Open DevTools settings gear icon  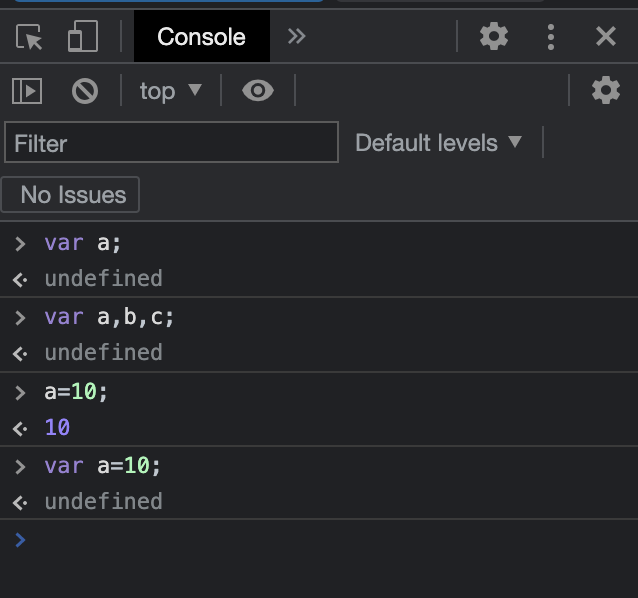point(494,38)
